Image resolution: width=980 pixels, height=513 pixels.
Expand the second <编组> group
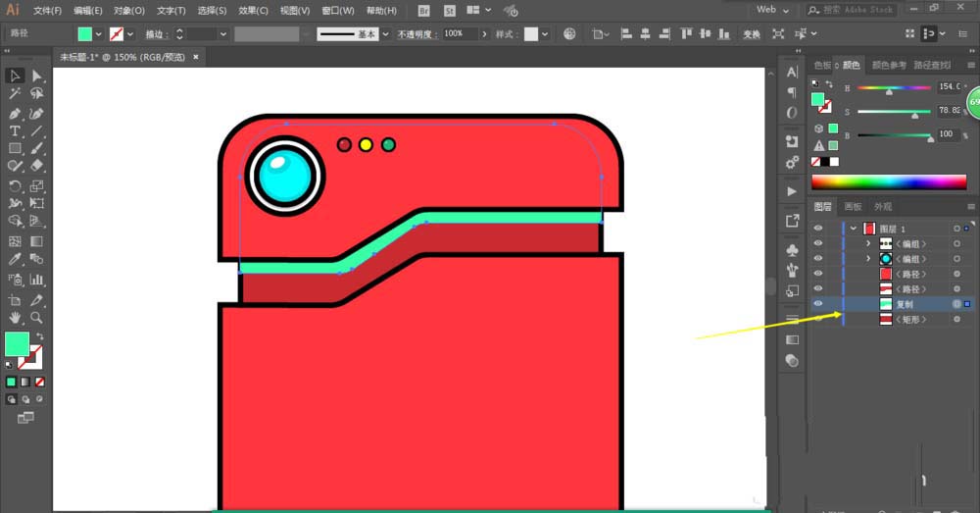coord(868,258)
